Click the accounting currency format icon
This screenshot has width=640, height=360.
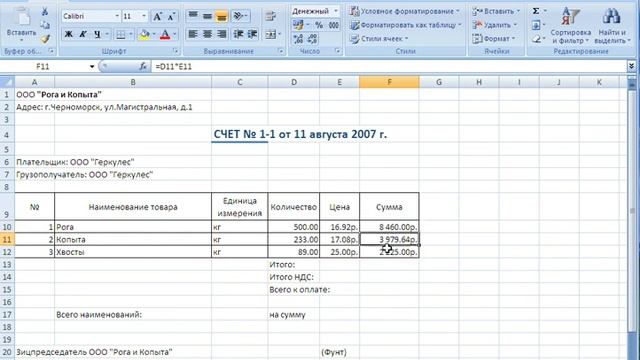click(298, 25)
